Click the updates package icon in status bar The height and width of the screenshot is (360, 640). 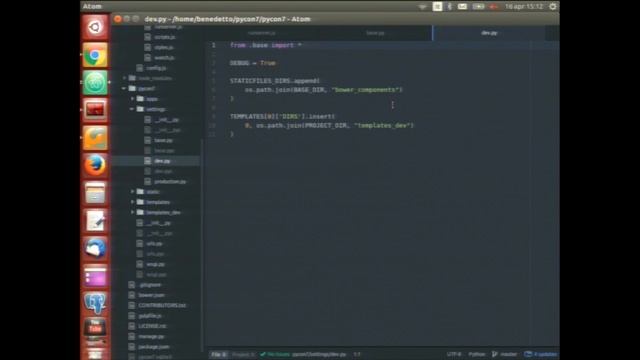tap(528, 354)
